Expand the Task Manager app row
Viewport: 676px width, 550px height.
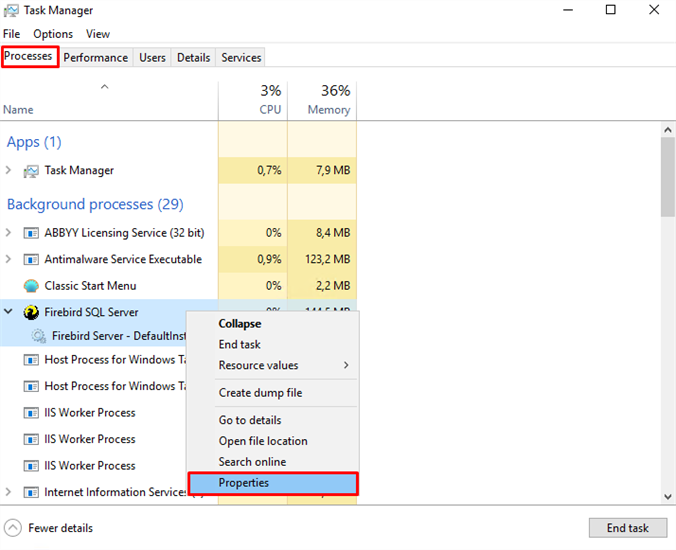point(8,170)
